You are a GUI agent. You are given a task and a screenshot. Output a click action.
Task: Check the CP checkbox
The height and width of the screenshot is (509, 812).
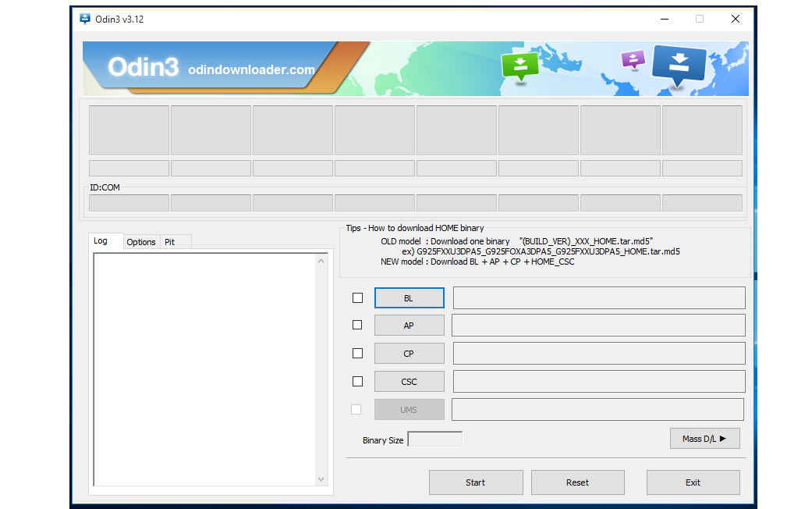[357, 353]
